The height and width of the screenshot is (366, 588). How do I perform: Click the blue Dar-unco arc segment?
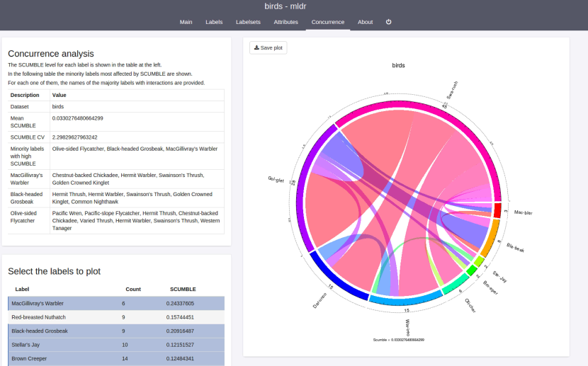click(x=335, y=281)
